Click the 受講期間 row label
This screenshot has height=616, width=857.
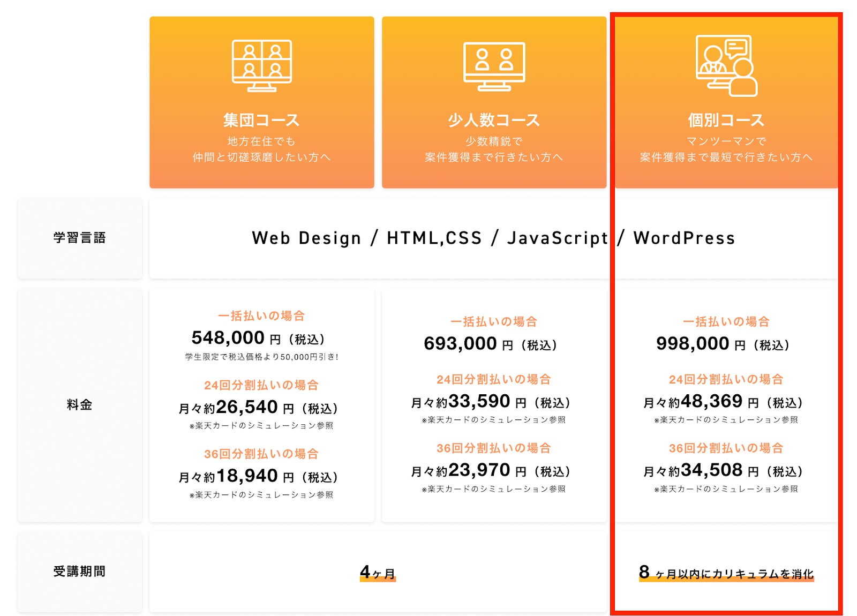click(80, 572)
